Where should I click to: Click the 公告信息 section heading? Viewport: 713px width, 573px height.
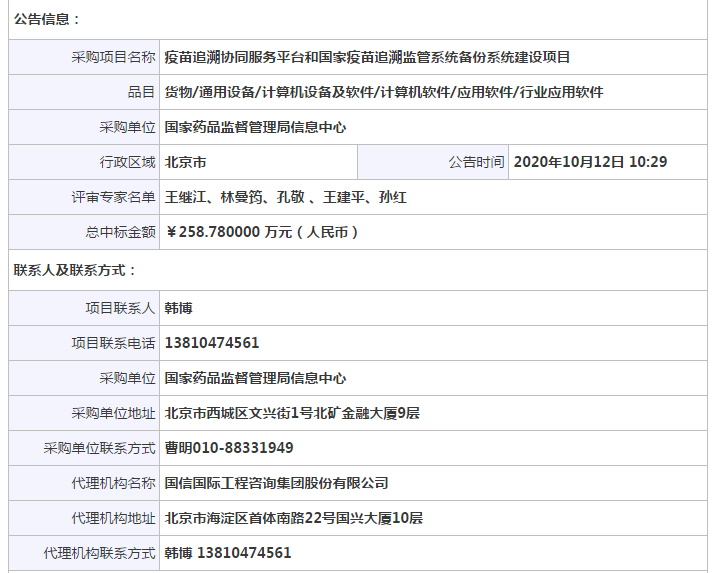click(x=48, y=19)
